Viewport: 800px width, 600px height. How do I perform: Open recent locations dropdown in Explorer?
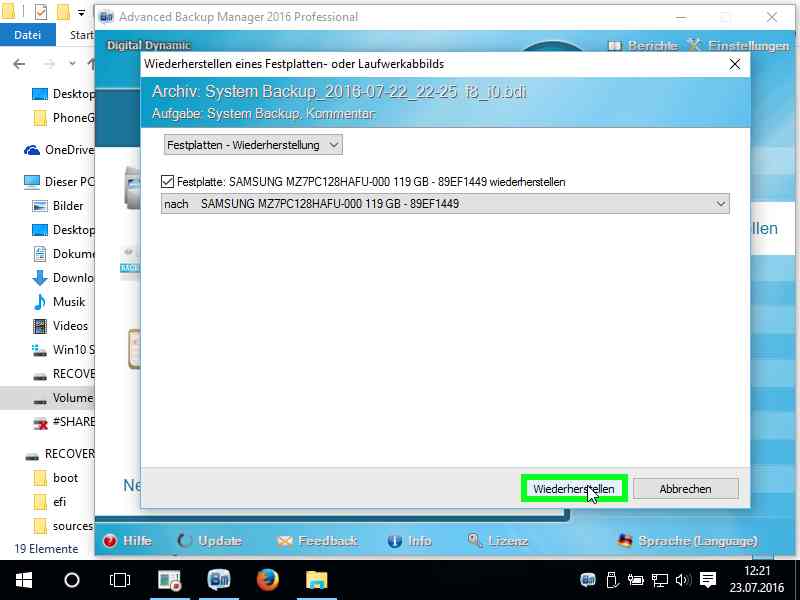coord(72,64)
